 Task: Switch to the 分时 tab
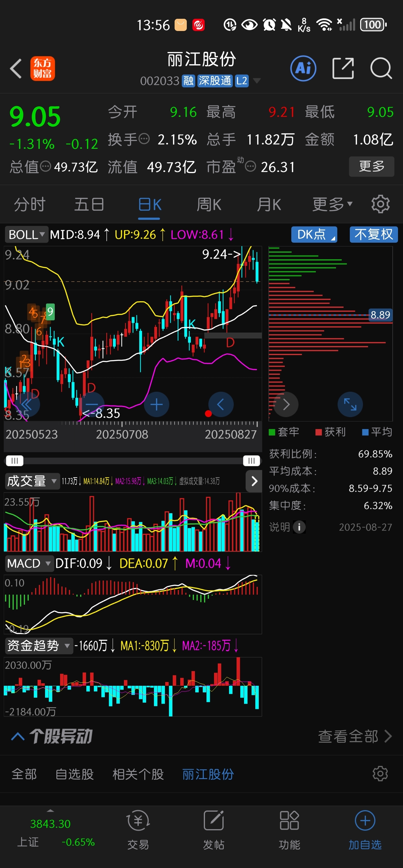[x=30, y=204]
